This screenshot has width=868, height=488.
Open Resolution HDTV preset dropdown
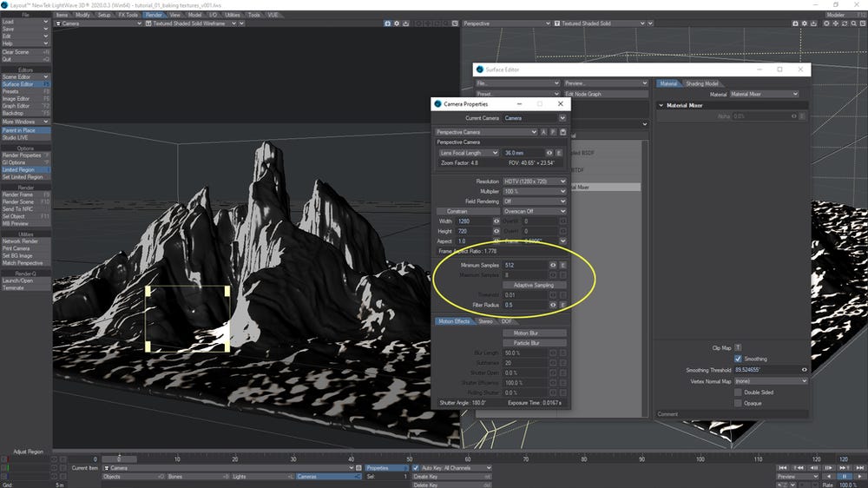[x=535, y=181]
